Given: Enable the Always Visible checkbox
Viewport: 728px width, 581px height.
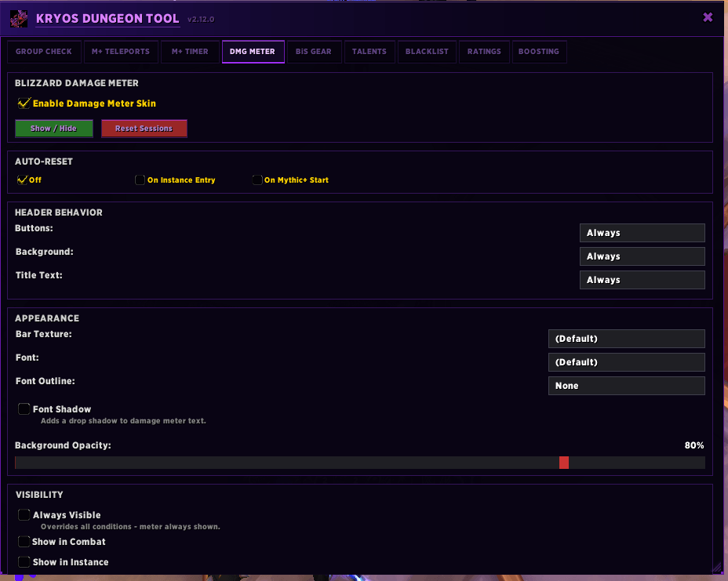Looking at the screenshot, I should (24, 514).
